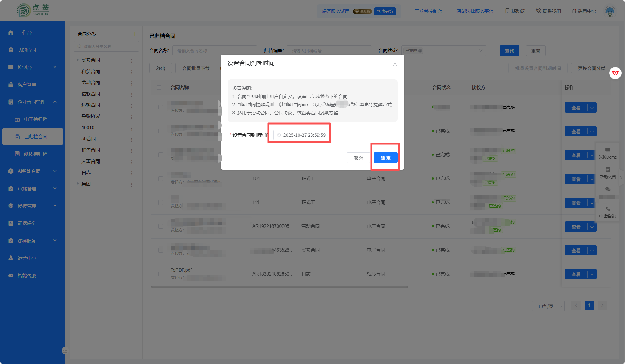Toggle the select-all checkbox in table header
Viewport: 625px width, 364px height.
pos(159,87)
